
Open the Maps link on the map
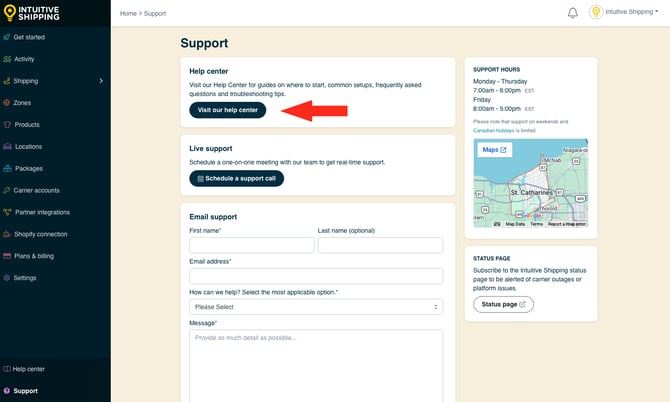(x=494, y=150)
